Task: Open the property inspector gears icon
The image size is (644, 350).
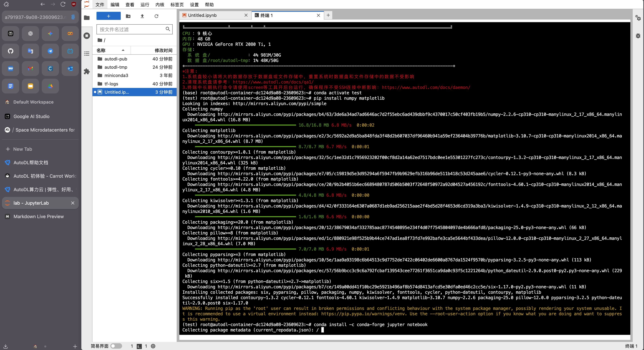Action: point(638,18)
